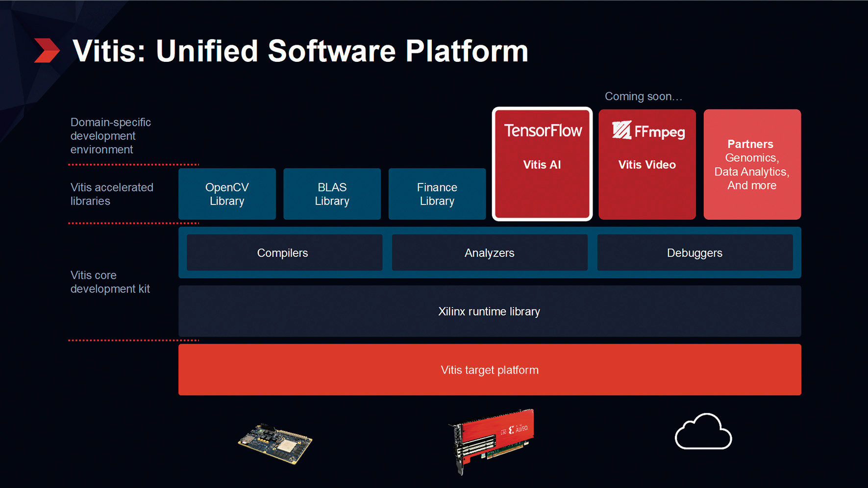The image size is (868, 488).
Task: Click the Compilers box
Action: click(x=284, y=253)
